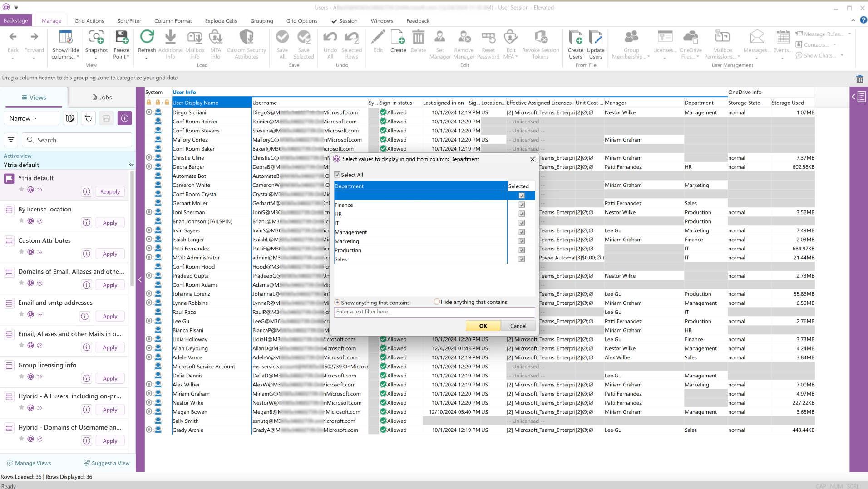Screen dimensions: 868x489
Task: Open the Narrow dropdown in Views panel
Action: pos(32,118)
